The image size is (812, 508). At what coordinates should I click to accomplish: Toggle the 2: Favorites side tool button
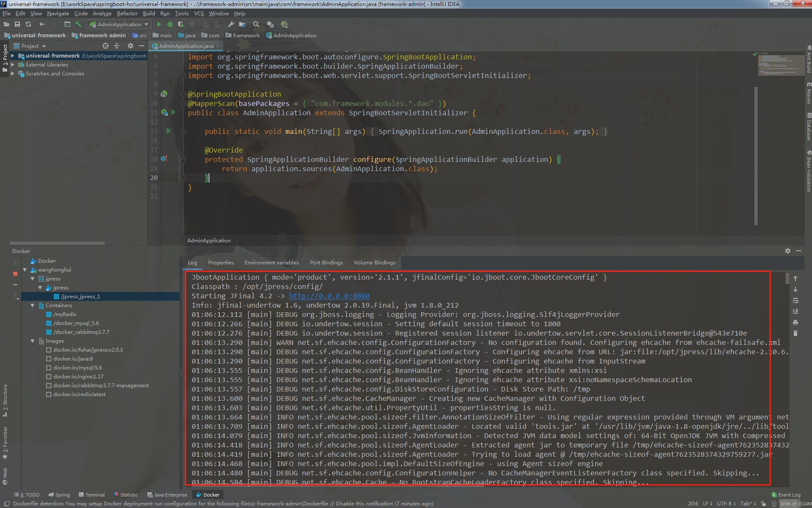pyautogui.click(x=5, y=443)
